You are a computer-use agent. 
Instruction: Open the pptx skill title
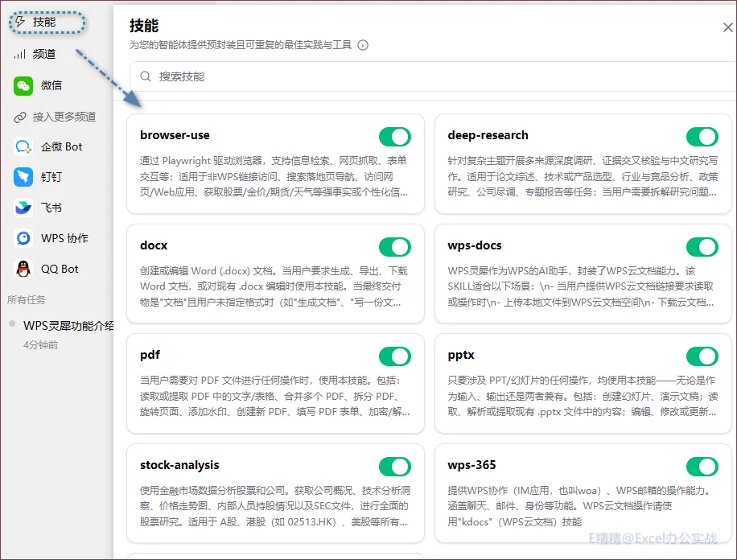pos(461,355)
